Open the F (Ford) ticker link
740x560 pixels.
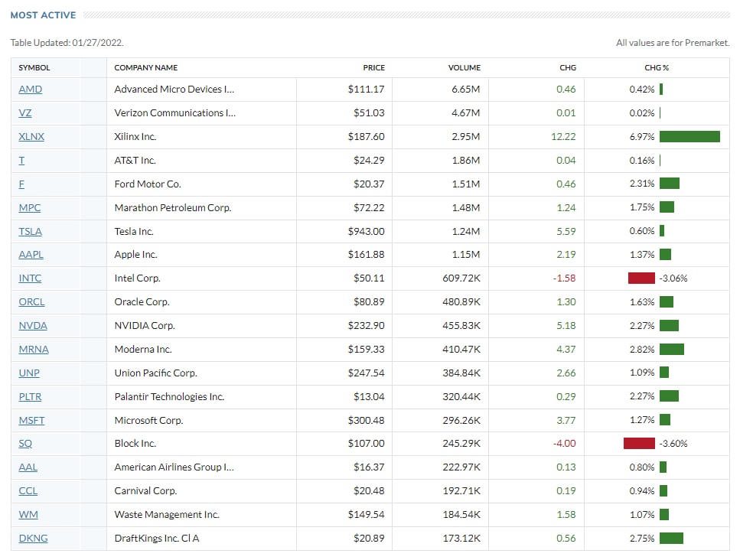point(21,184)
